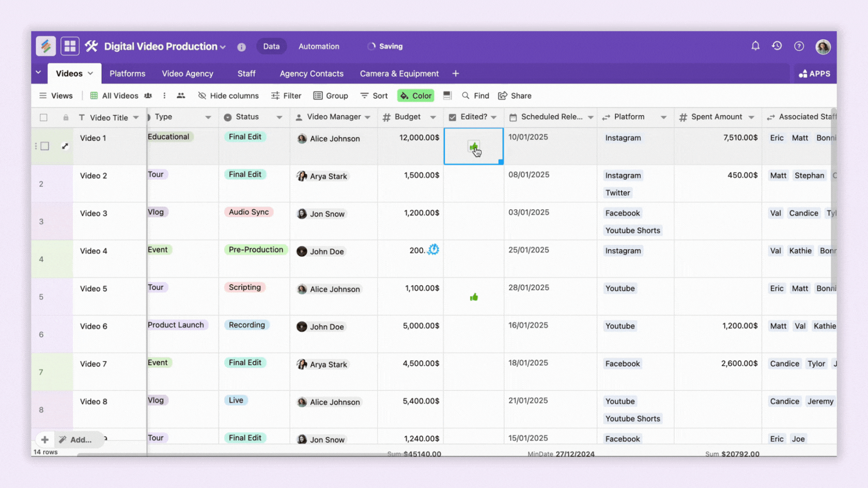Viewport: 868px width, 488px height.
Task: Select the 'Jon Snow' manager for Video 3
Action: click(x=321, y=214)
